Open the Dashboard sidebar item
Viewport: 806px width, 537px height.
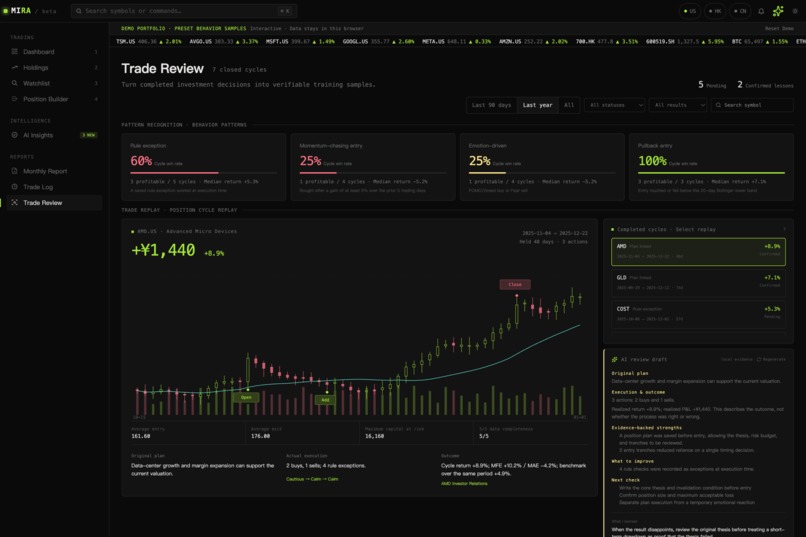point(54,52)
